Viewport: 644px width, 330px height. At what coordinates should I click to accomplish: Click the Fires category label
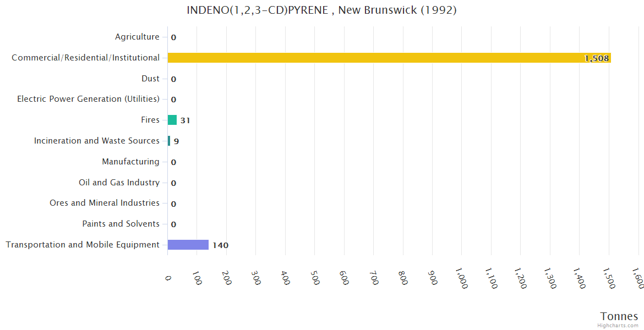(150, 120)
